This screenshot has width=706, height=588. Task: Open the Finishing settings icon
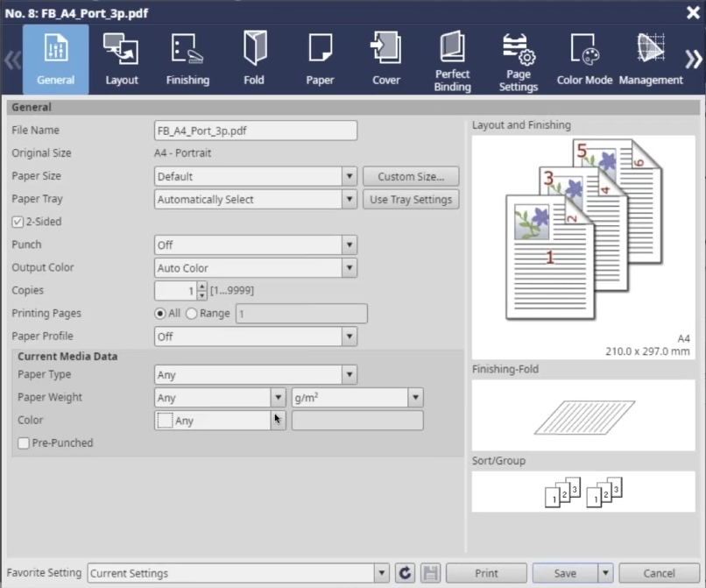tap(187, 59)
